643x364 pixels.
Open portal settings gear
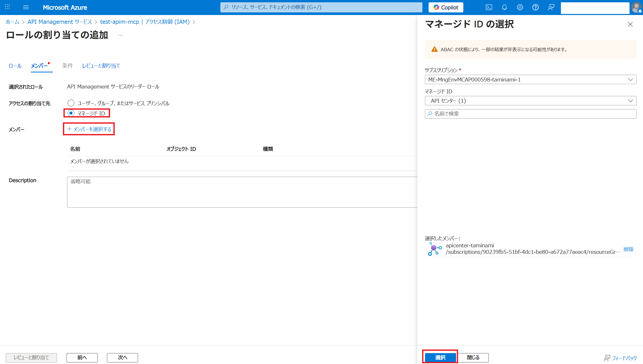tap(520, 7)
